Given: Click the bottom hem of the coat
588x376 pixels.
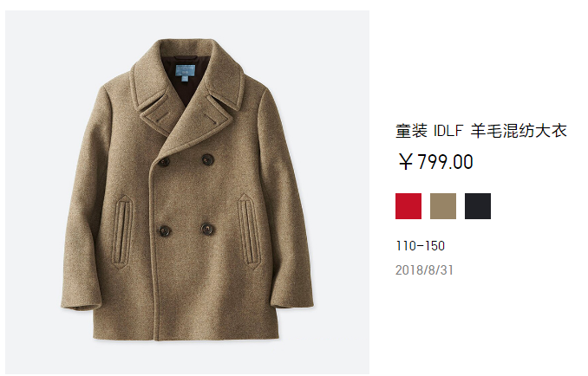Looking at the screenshot, I should (186, 335).
